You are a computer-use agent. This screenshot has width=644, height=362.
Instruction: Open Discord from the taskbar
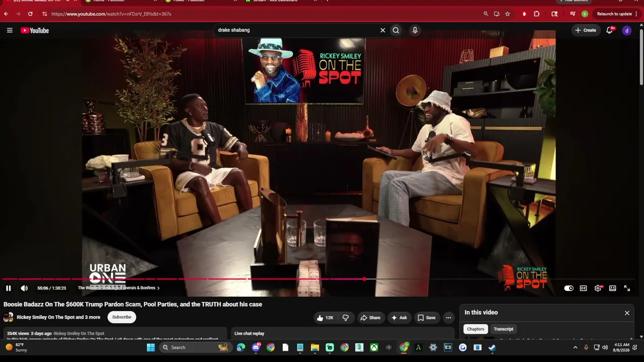tap(256, 347)
